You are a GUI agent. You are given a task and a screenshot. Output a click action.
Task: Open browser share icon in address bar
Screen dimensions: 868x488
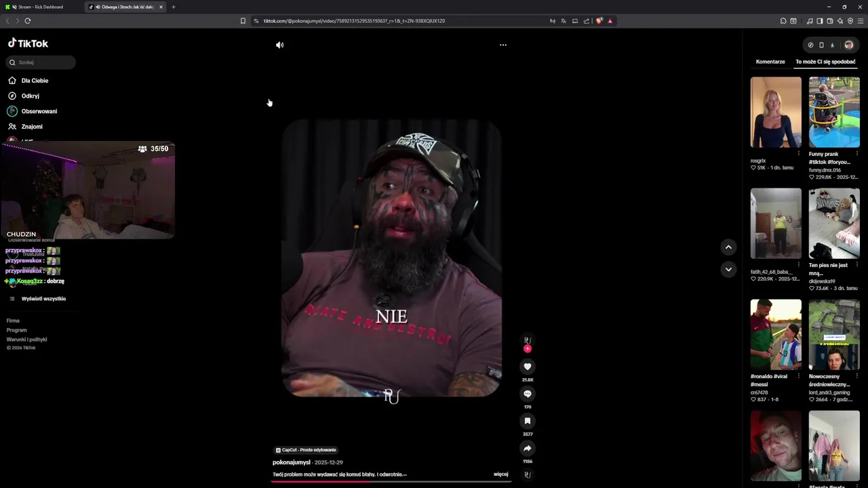[x=587, y=21]
